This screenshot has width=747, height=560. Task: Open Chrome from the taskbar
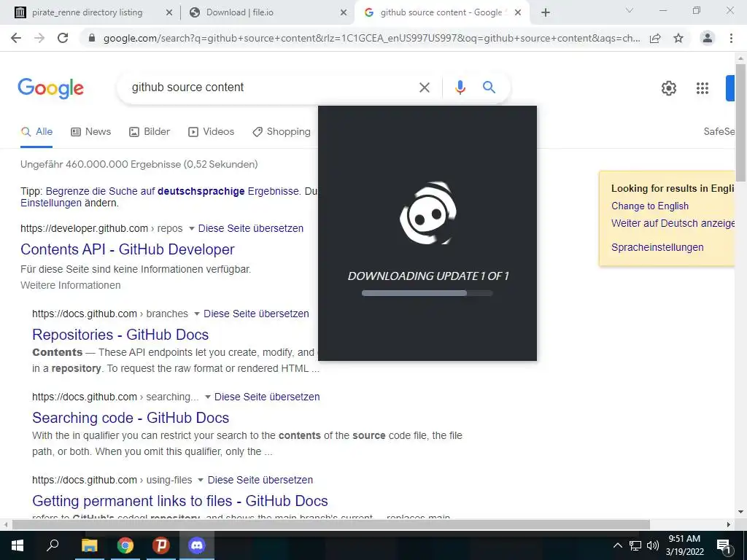point(125,545)
